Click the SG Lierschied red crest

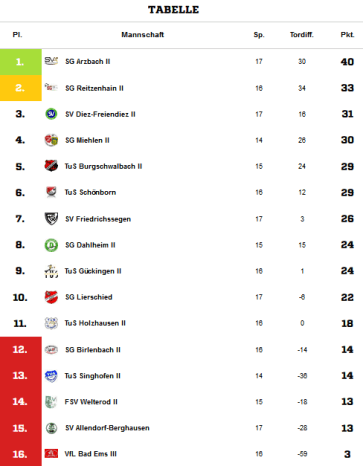[51, 297]
